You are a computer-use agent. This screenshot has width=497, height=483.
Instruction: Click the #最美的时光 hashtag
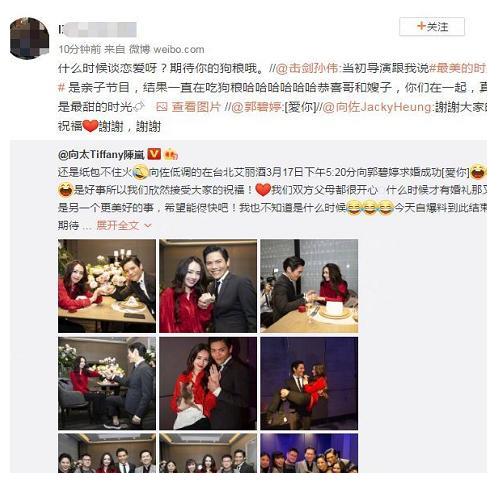(x=457, y=68)
